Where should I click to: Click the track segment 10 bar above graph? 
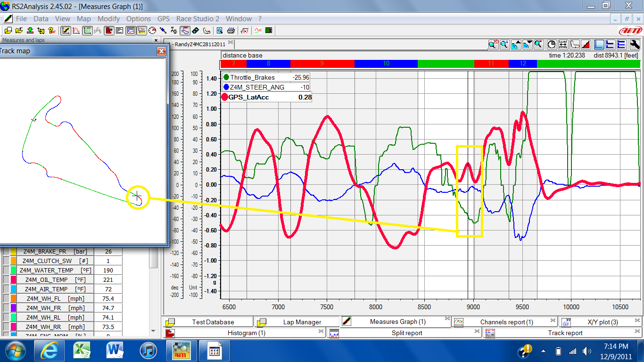pyautogui.click(x=386, y=64)
